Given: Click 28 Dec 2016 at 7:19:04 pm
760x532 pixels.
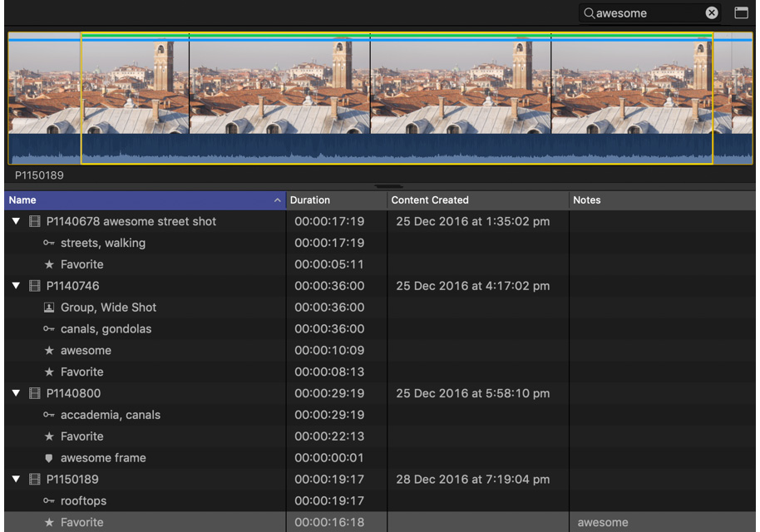Looking at the screenshot, I should click(x=472, y=479).
